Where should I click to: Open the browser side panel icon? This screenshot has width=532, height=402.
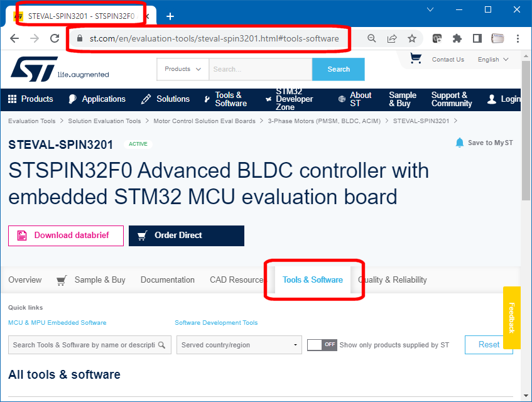[477, 38]
